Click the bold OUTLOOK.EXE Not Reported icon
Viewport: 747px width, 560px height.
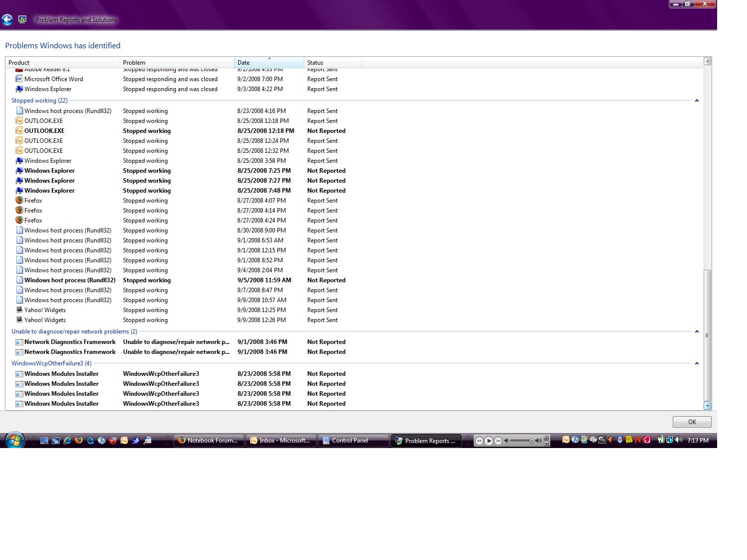point(19,130)
